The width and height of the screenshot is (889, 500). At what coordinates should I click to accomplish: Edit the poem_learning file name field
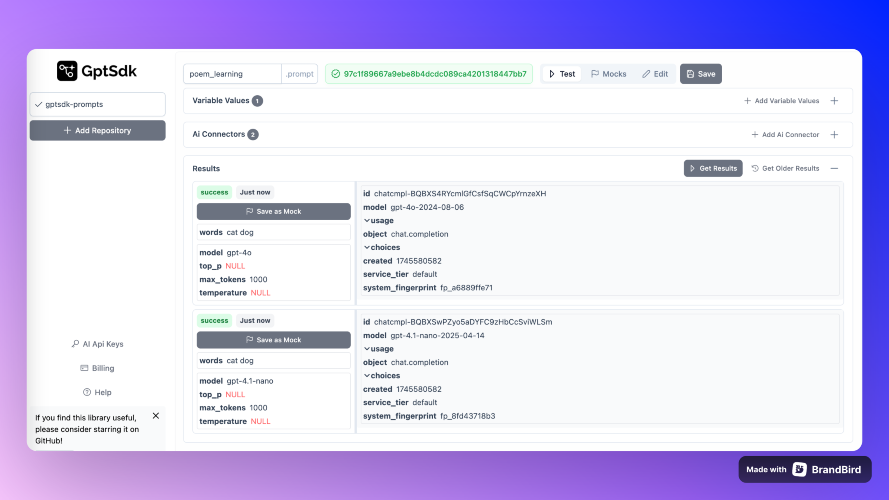pos(232,74)
